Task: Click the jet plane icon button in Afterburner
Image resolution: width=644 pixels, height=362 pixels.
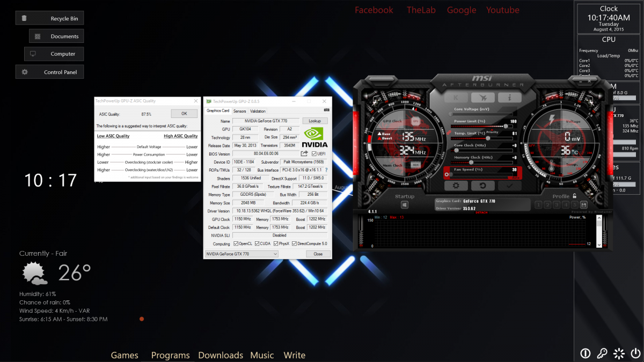Action: 482,98
